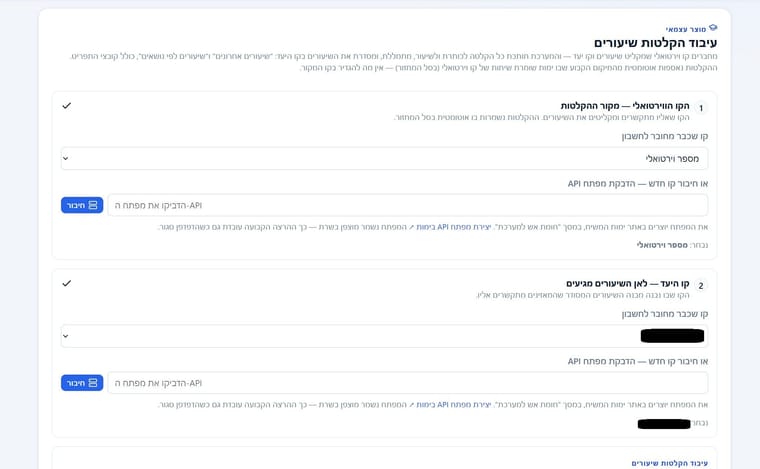Click the large page title 'עיבוד הקלטות שיעורים'
Screen dimensions: 760x469
[656, 43]
